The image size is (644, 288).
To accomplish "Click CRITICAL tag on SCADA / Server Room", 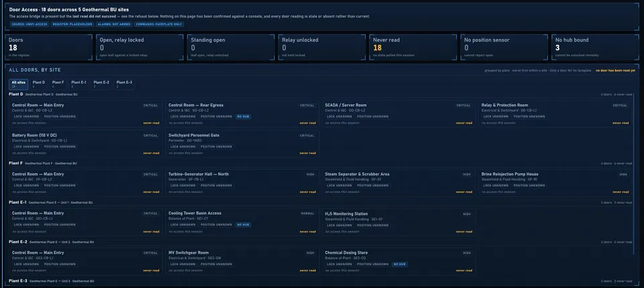I will coord(464,105).
